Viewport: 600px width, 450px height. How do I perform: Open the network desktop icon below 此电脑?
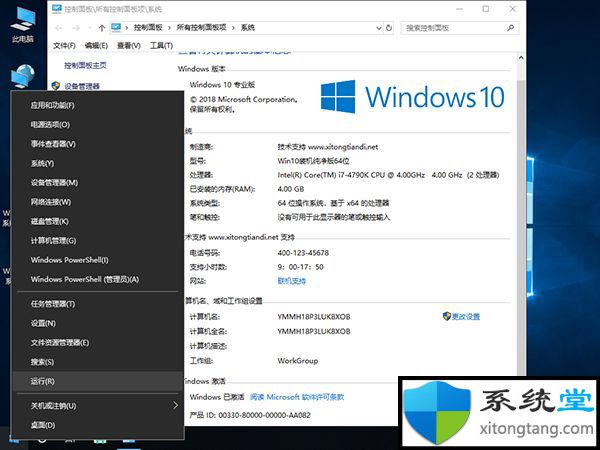click(x=23, y=76)
